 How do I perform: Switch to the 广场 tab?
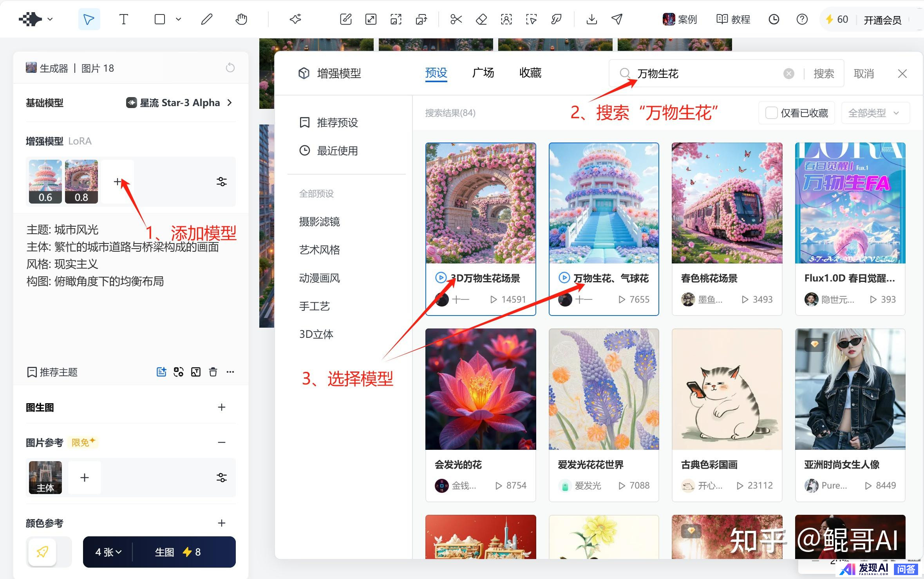[483, 73]
